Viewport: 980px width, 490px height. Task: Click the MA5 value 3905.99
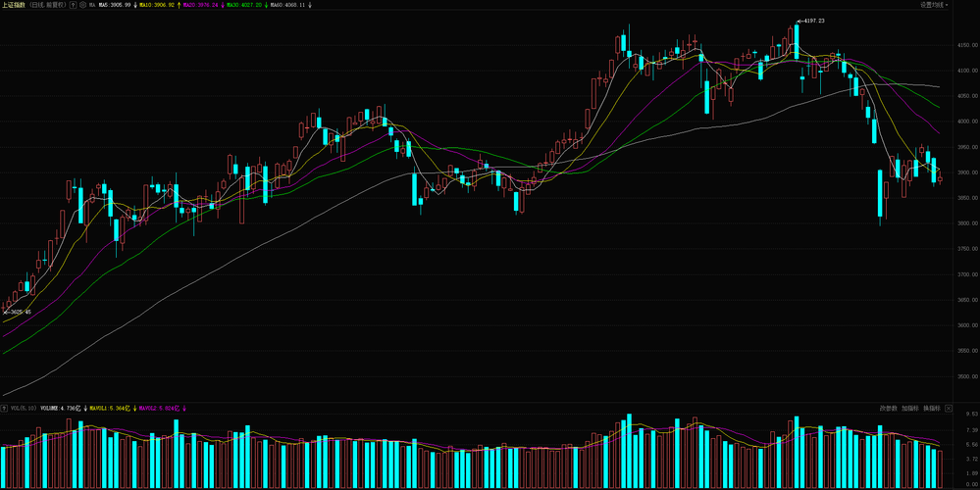(x=115, y=4)
